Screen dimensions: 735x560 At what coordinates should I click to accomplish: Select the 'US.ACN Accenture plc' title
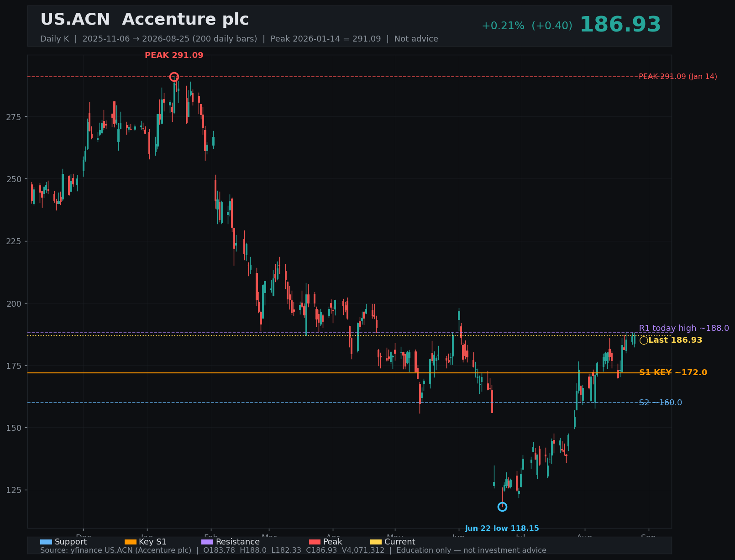[145, 20]
